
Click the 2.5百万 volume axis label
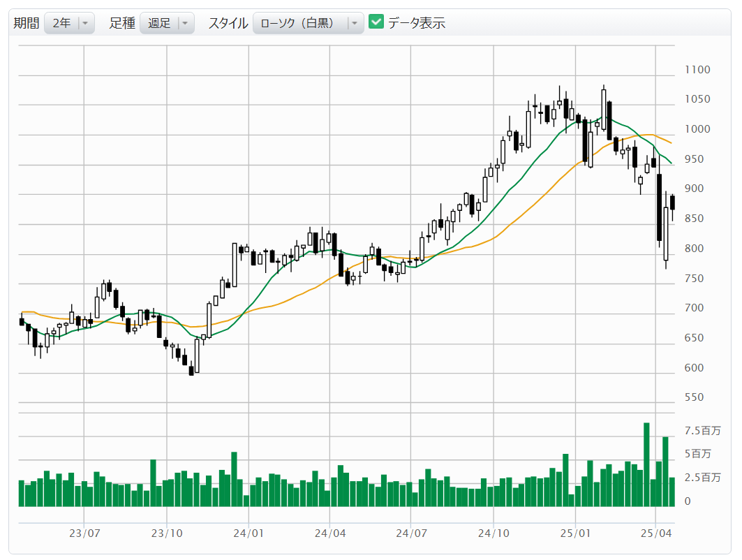click(702, 478)
